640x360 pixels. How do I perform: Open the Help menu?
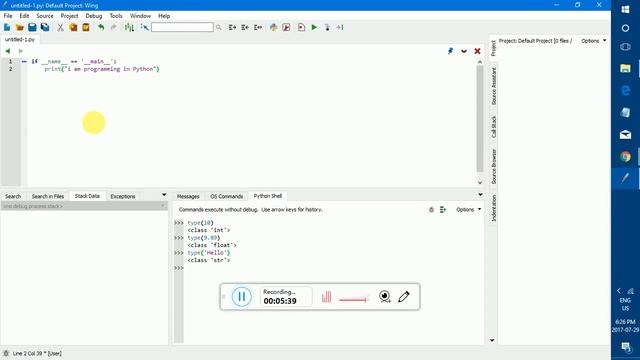[164, 16]
